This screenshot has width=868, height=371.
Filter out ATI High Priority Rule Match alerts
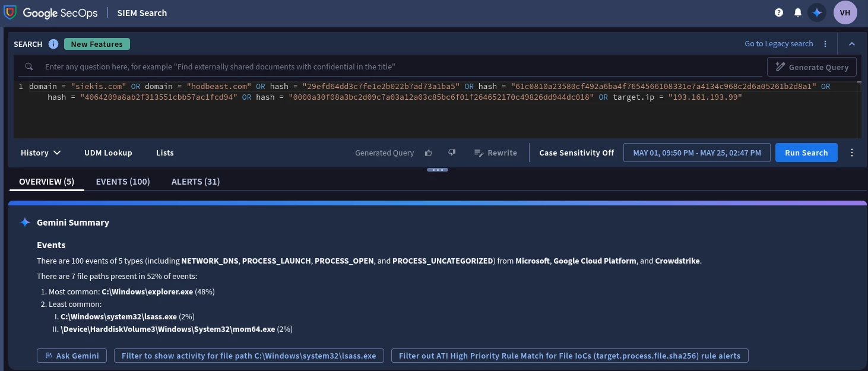point(569,356)
